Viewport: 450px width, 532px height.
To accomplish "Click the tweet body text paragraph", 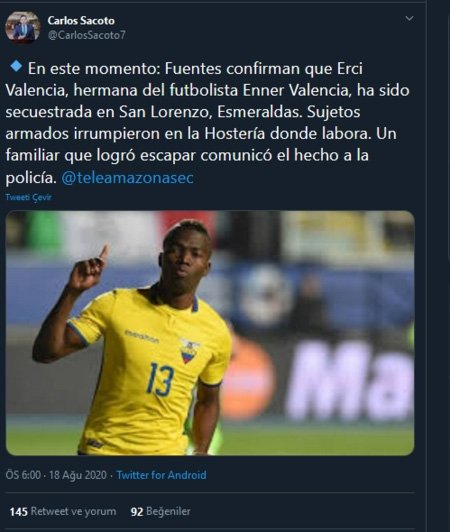I will 208,123.
